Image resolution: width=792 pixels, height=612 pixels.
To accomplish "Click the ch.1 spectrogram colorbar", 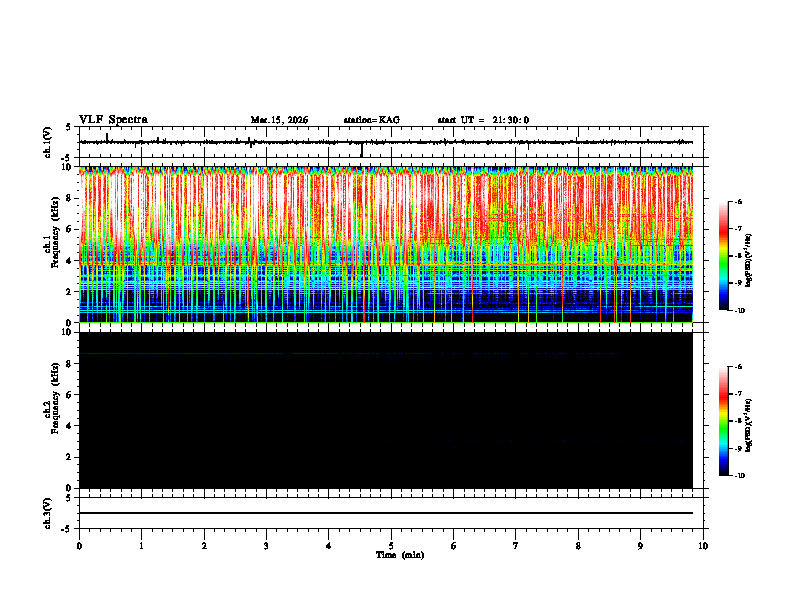I will pos(724,256).
